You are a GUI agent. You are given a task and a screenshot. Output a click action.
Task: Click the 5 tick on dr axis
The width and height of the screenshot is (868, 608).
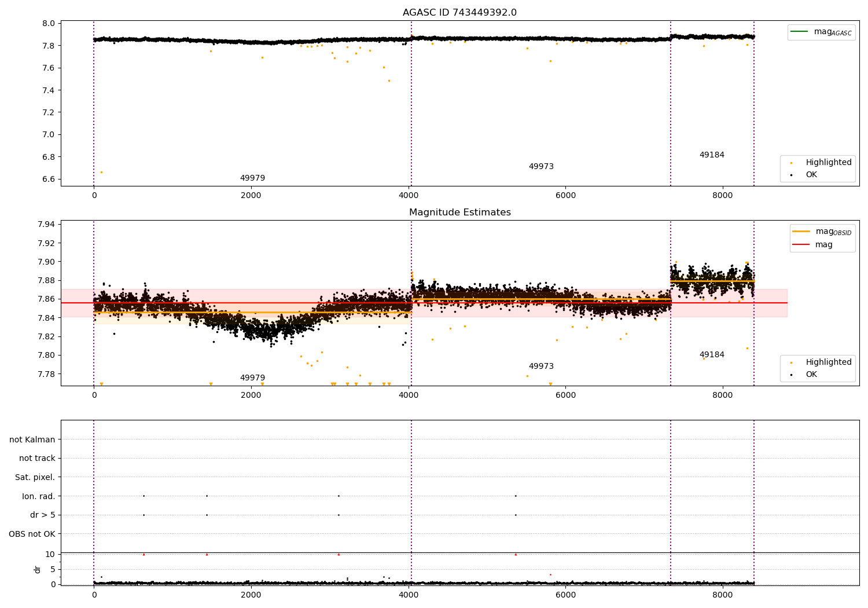(53, 570)
